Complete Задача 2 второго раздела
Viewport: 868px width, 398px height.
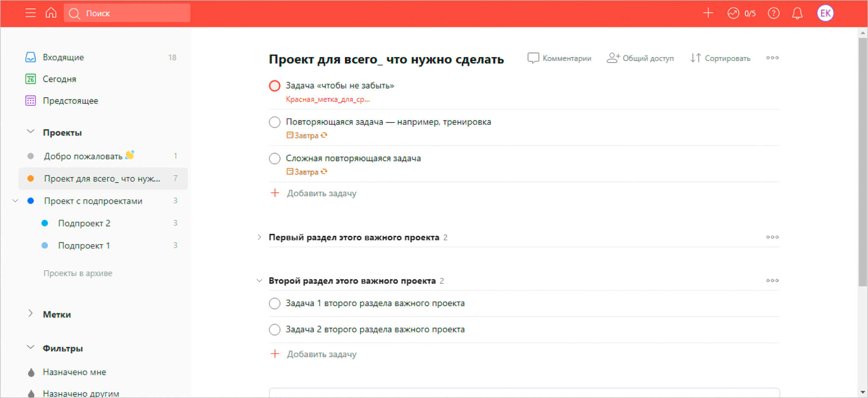[x=275, y=330]
